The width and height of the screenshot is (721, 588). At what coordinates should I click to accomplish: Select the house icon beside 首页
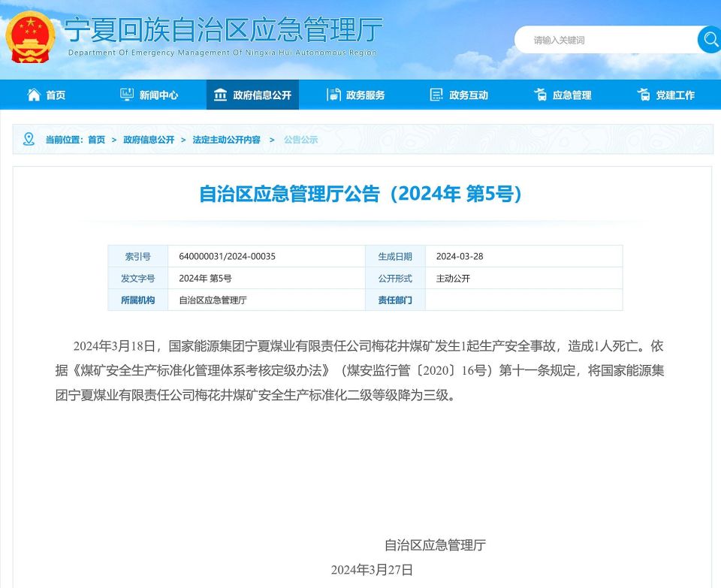click(x=33, y=95)
